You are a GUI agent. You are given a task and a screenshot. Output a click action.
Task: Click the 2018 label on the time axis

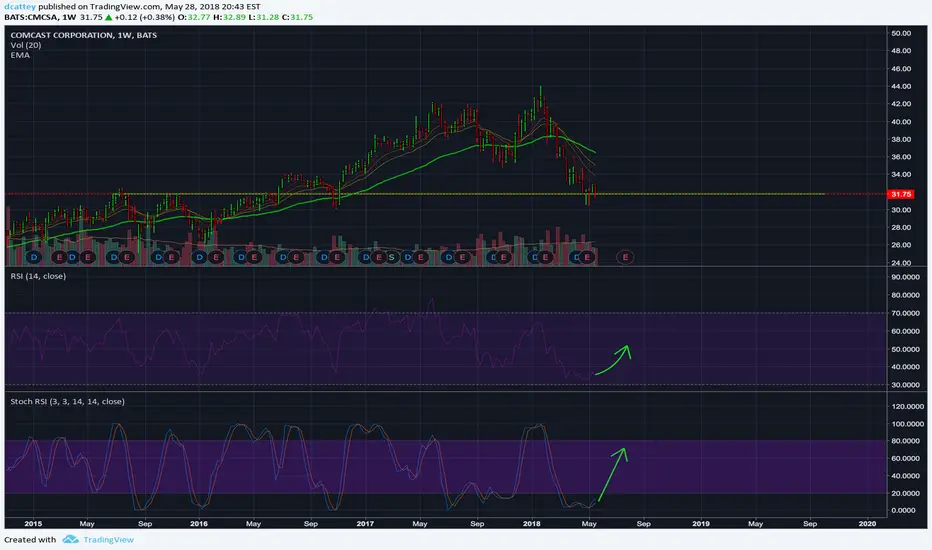click(x=531, y=524)
